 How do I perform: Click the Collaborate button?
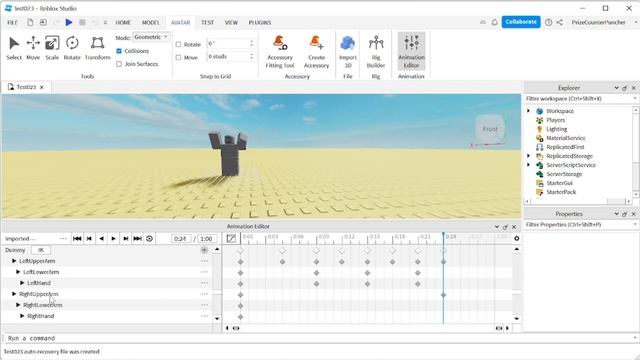[x=521, y=22]
